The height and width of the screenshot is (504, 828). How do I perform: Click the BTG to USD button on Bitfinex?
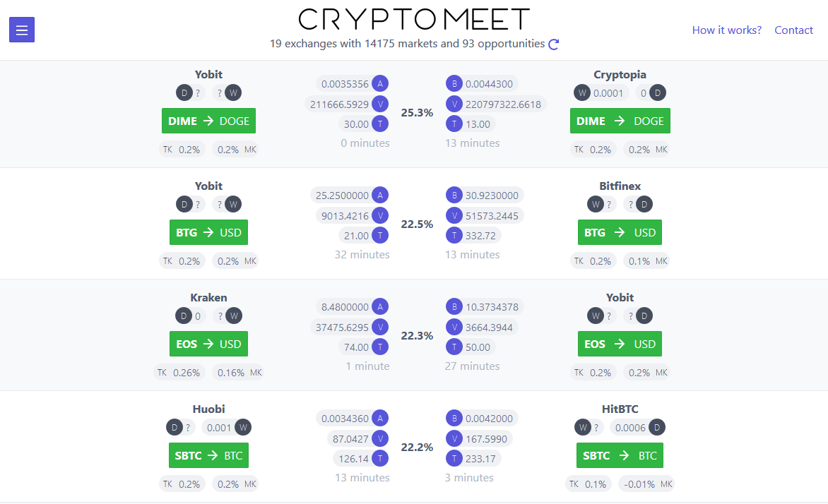pyautogui.click(x=620, y=232)
